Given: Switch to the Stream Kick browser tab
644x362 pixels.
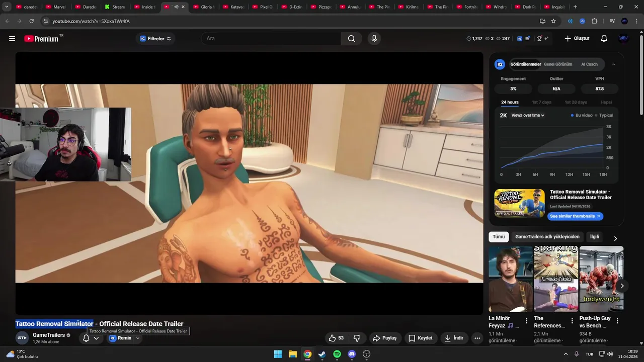Looking at the screenshot, I should (x=115, y=7).
